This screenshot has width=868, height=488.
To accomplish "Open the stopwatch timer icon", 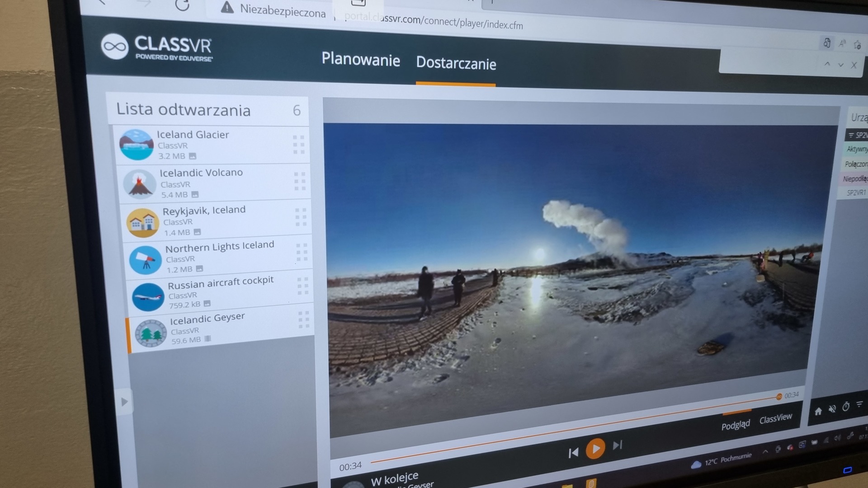I will (846, 407).
